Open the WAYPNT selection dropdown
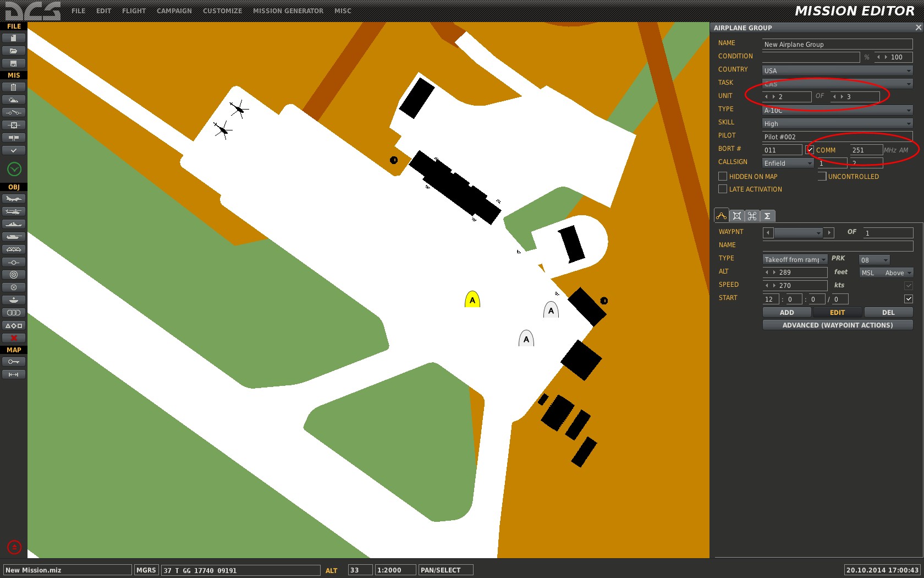 click(x=798, y=233)
